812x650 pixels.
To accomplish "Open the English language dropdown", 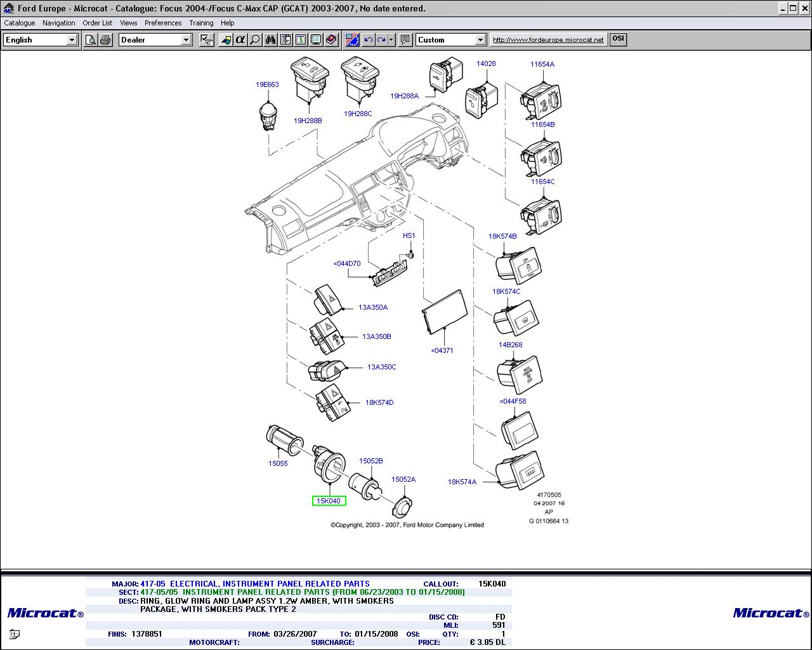I will pyautogui.click(x=72, y=40).
